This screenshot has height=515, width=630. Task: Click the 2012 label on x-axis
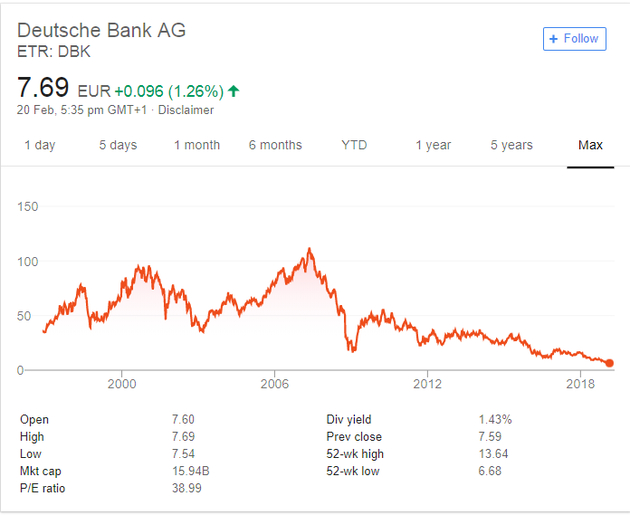coord(428,384)
